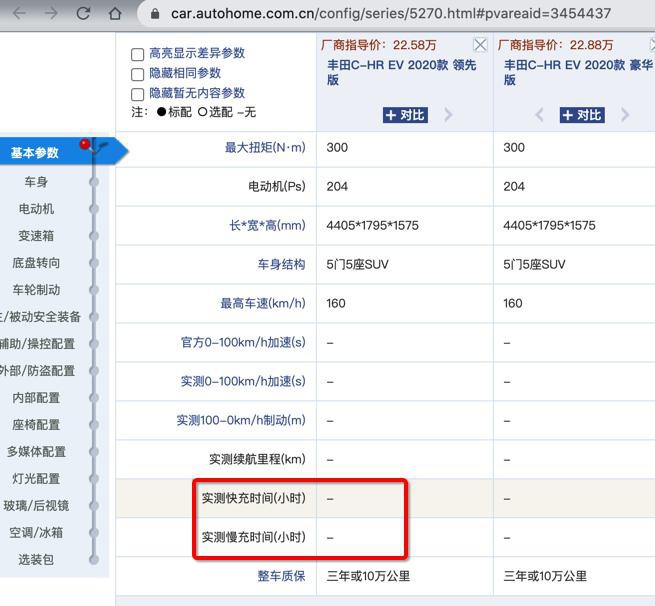This screenshot has width=655, height=606.
Task: Jump to the 电动机 section in sidebar
Action: click(x=36, y=208)
